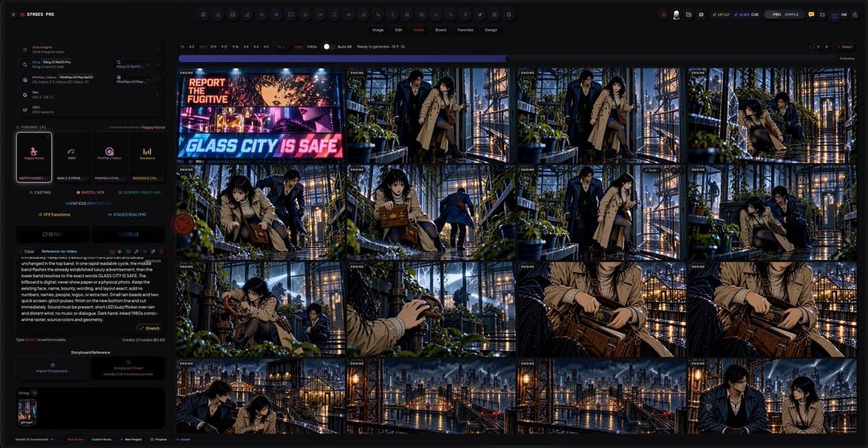This screenshot has height=448, width=868.
Task: Switch to the Favorites tab
Action: pos(465,30)
